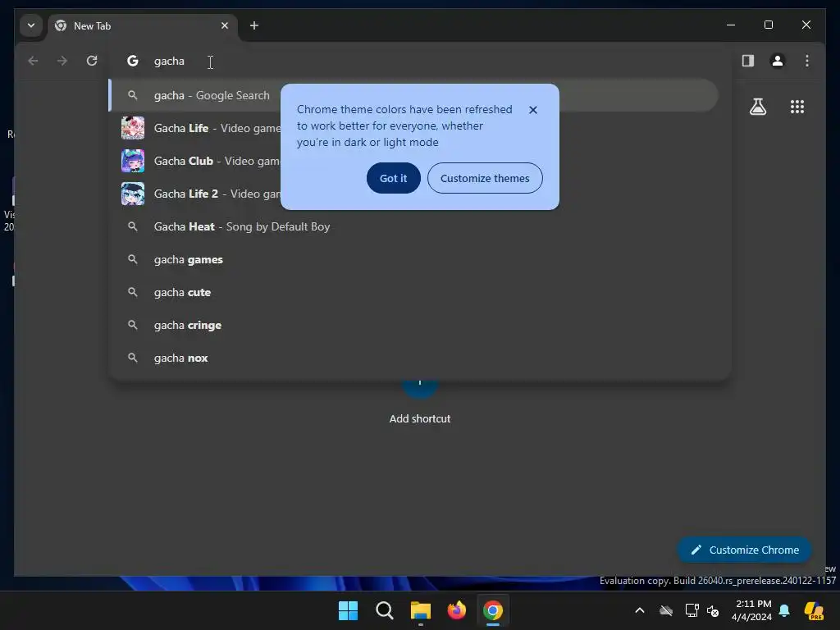
Task: Click the OneDrive cloud tray icon
Action: [x=666, y=610]
